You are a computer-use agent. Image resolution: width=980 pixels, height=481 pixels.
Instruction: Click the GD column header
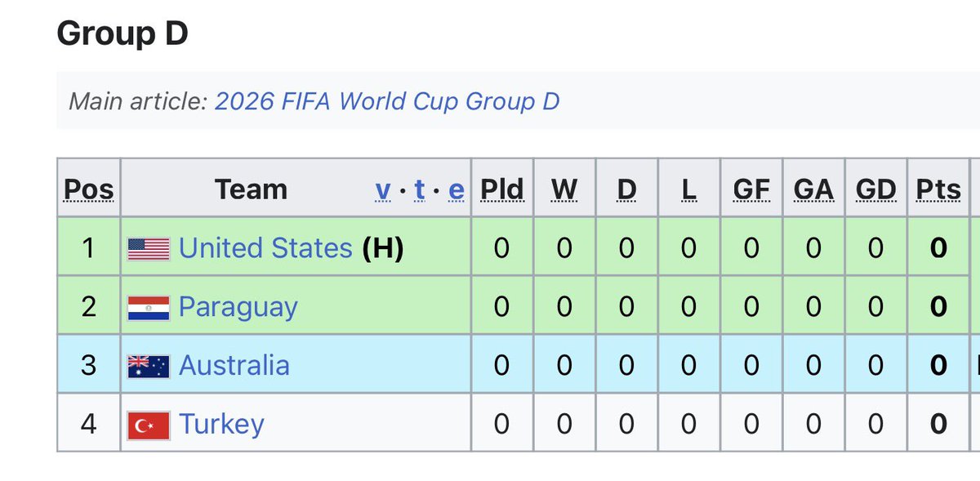(x=875, y=189)
